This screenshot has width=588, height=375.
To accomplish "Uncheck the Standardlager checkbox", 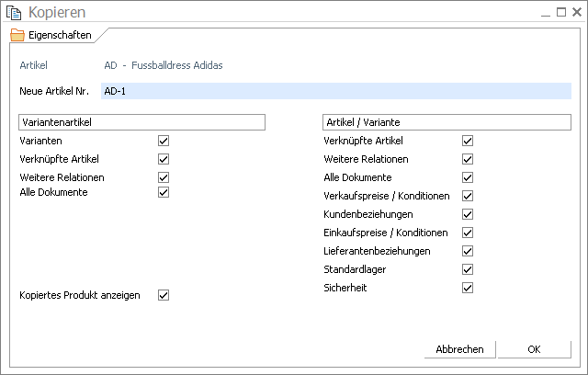I will click(468, 269).
